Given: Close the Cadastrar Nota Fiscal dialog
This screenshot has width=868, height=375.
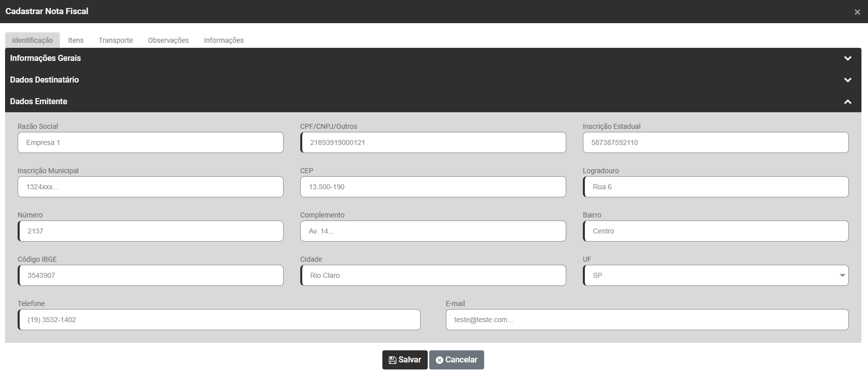Looking at the screenshot, I should pyautogui.click(x=857, y=12).
